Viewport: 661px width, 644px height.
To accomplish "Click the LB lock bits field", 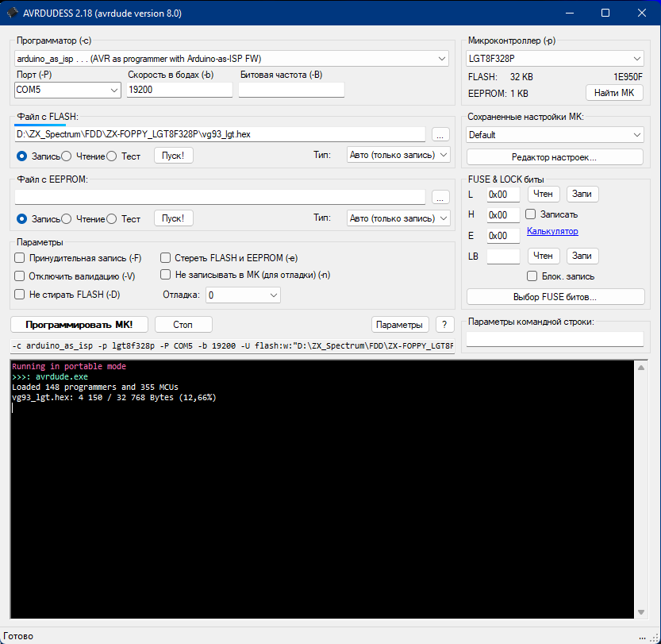I will click(503, 256).
